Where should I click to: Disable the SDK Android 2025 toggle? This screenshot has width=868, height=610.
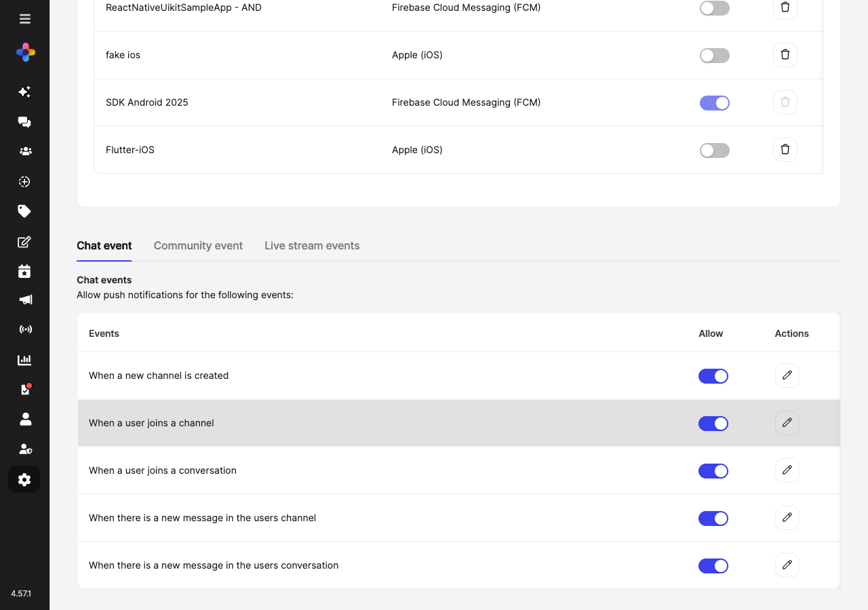pos(714,102)
